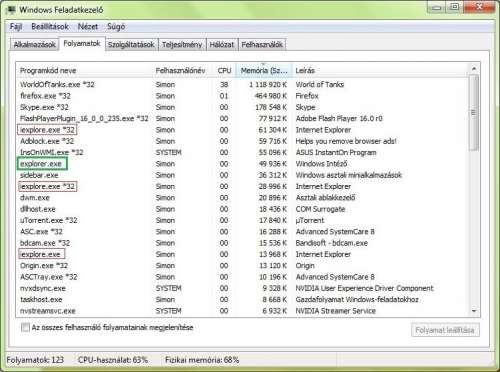Select the ASC.exe *32 process
The image size is (500, 372).
click(x=242, y=232)
